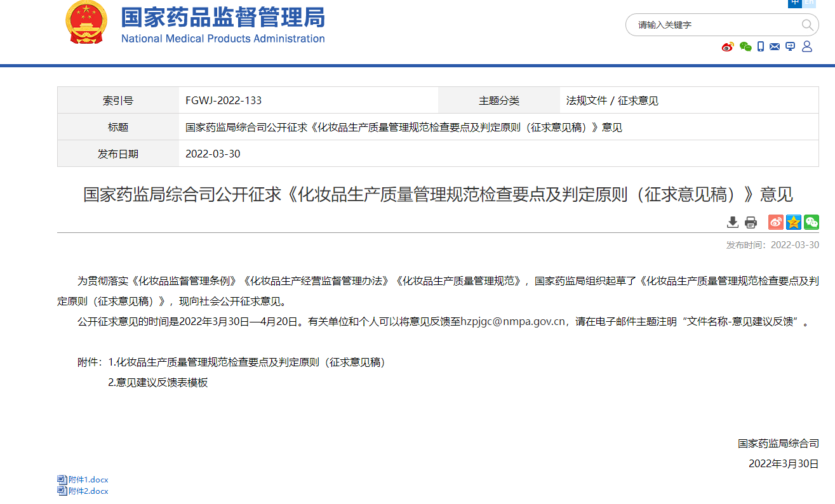Click the magnifying glass search icon
Screen dimensions: 835x504
pos(807,25)
